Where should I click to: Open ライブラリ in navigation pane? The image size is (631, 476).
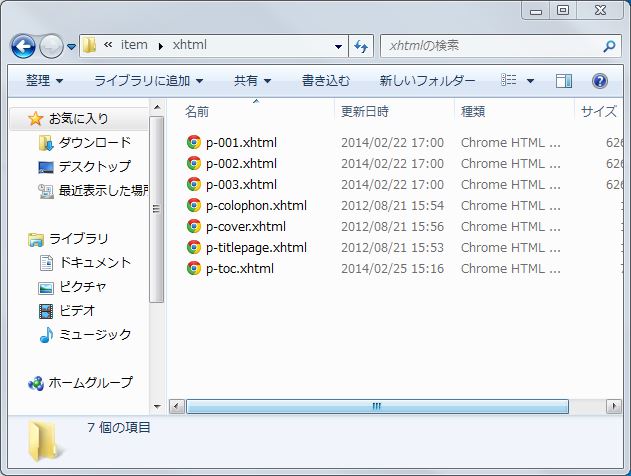(x=78, y=239)
